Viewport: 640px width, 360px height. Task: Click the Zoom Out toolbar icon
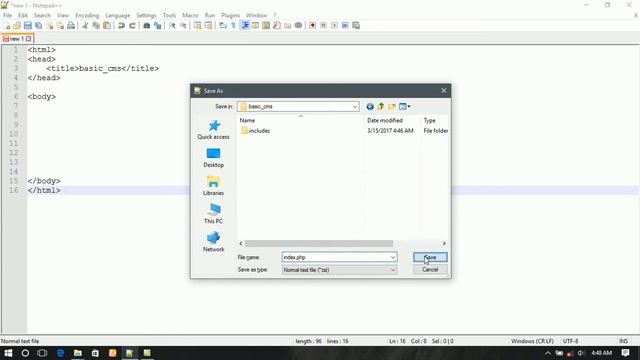[183, 25]
